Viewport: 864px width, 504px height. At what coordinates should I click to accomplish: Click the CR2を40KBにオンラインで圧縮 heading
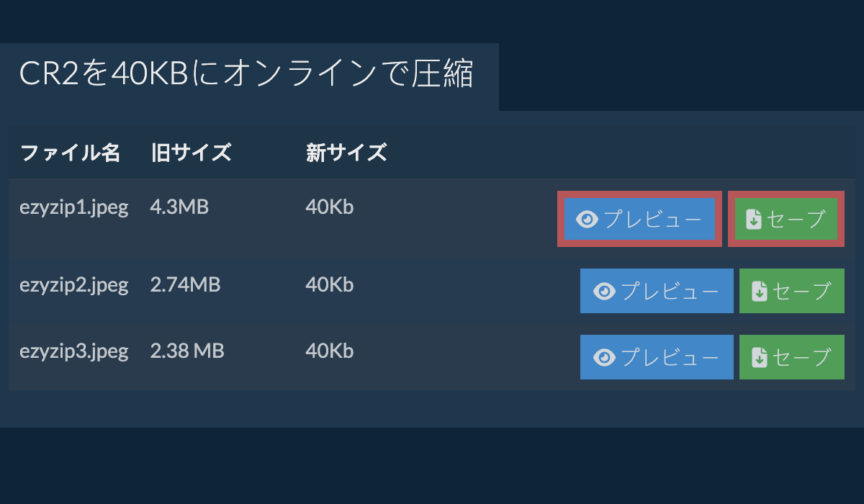246,74
